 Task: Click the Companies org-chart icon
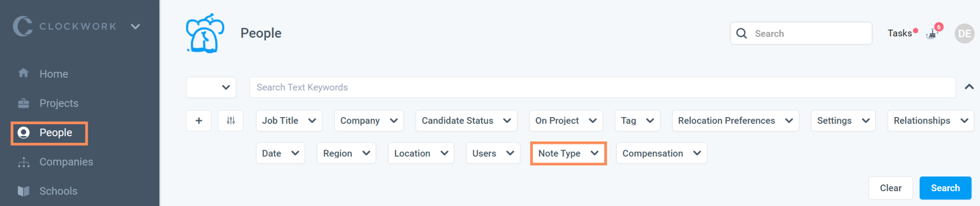tap(23, 163)
